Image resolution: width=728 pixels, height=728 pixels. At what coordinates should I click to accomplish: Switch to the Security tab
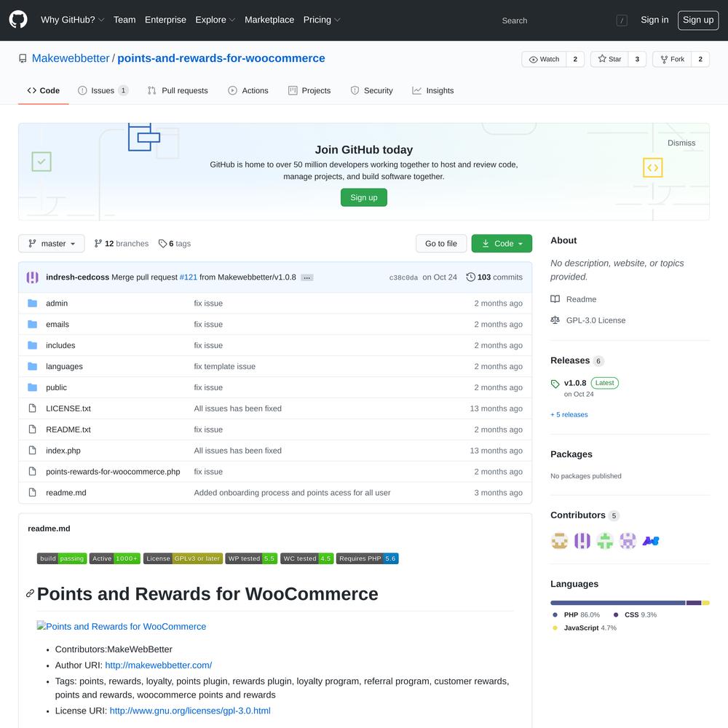[x=371, y=90]
